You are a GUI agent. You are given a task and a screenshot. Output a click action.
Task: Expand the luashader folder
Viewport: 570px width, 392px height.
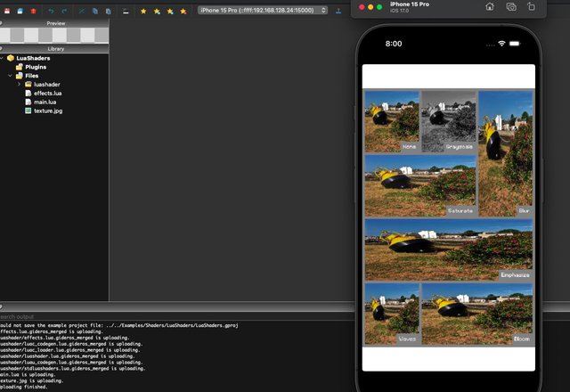click(x=19, y=85)
